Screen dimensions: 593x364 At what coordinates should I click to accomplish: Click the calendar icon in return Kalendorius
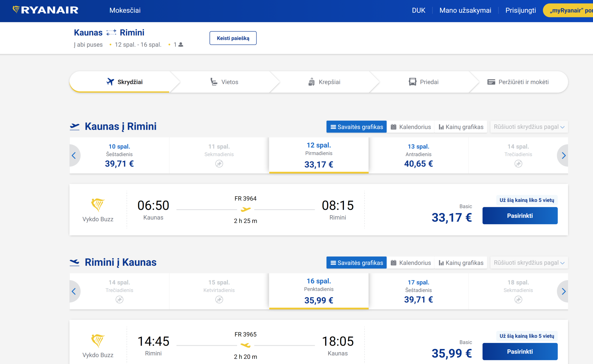click(x=394, y=263)
